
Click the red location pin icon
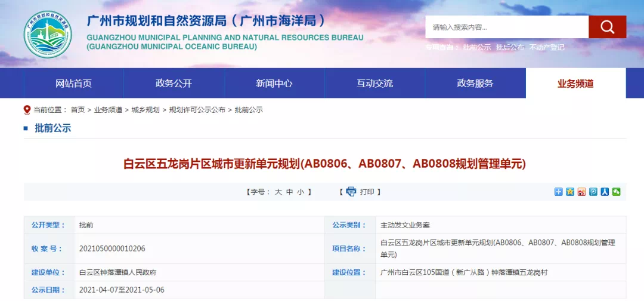pos(27,110)
